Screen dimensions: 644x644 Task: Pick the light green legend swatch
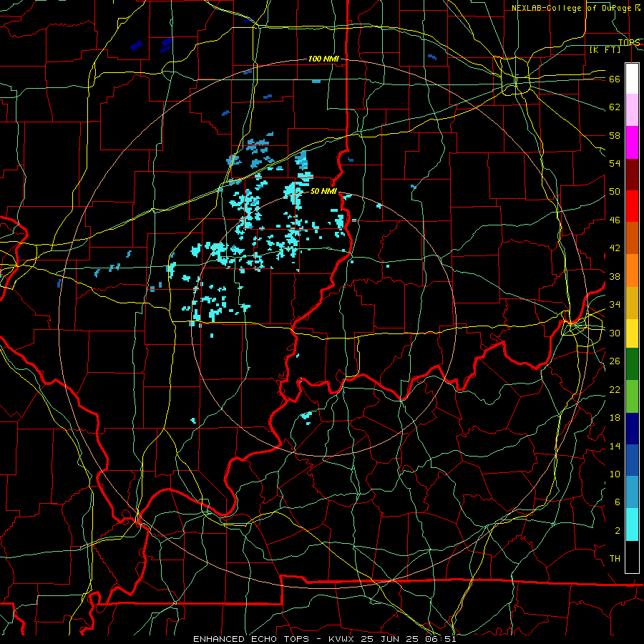632,396
